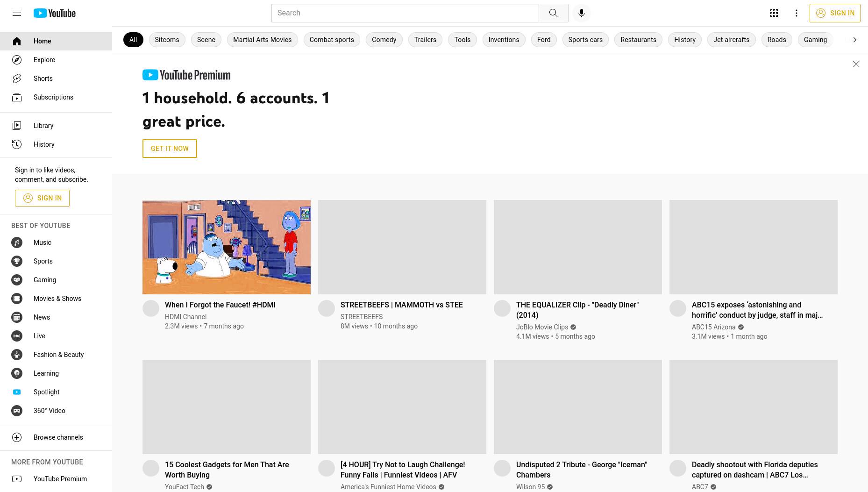Select the Trailers filter chip
868x492 pixels.
(425, 40)
